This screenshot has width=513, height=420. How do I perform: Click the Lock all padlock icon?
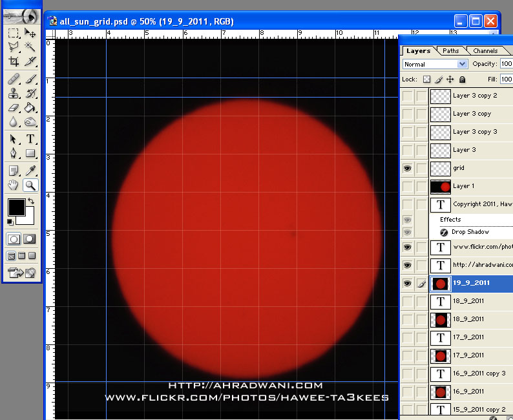(462, 79)
